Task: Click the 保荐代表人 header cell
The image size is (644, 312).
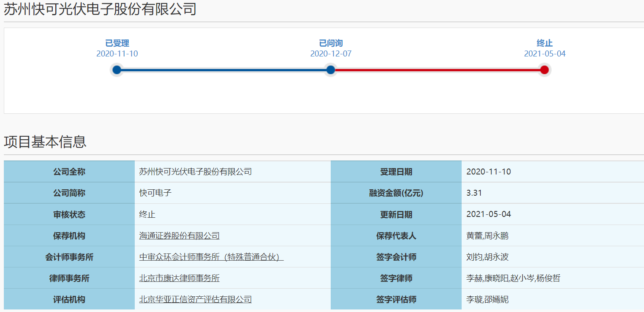Action: pyautogui.click(x=396, y=236)
